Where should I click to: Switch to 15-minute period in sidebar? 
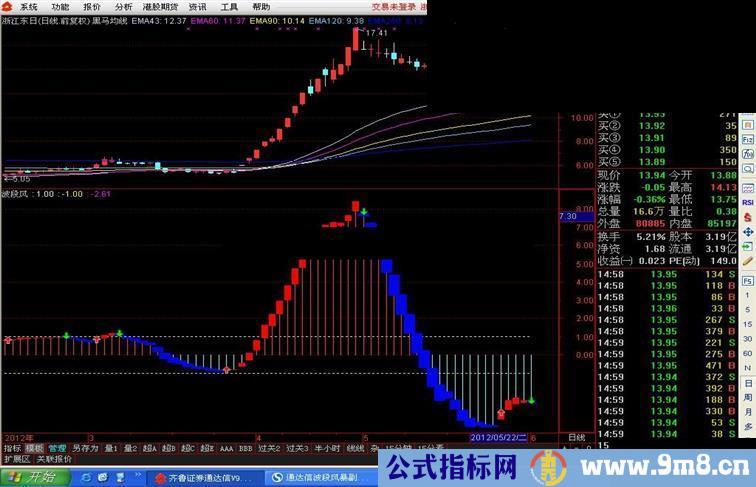(x=748, y=325)
